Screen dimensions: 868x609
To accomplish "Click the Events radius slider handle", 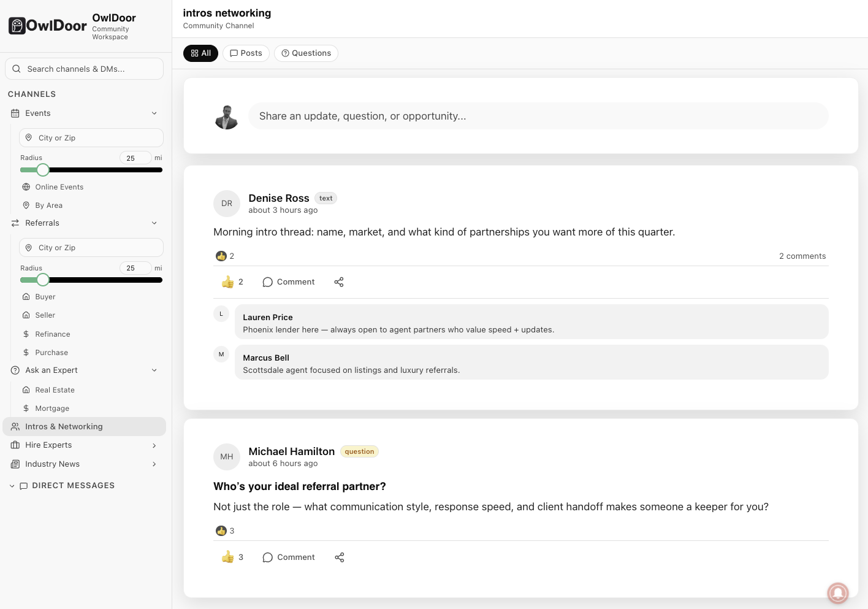I will click(43, 170).
